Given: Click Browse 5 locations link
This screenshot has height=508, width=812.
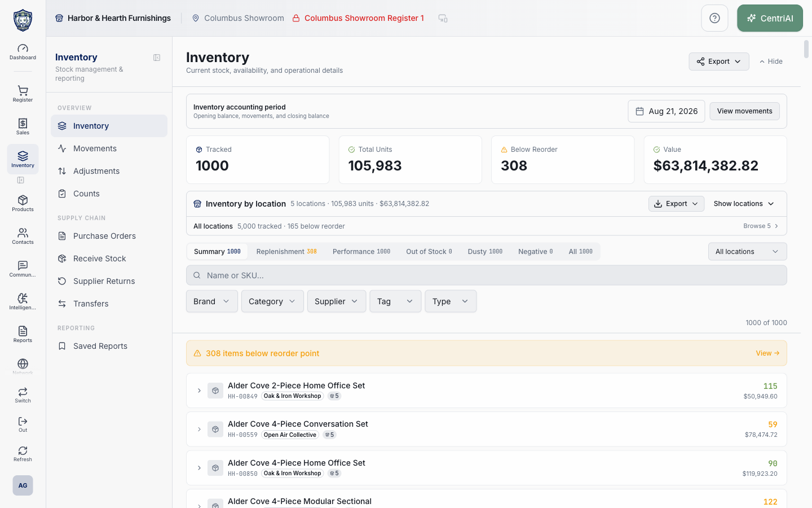Looking at the screenshot, I should [x=761, y=226].
